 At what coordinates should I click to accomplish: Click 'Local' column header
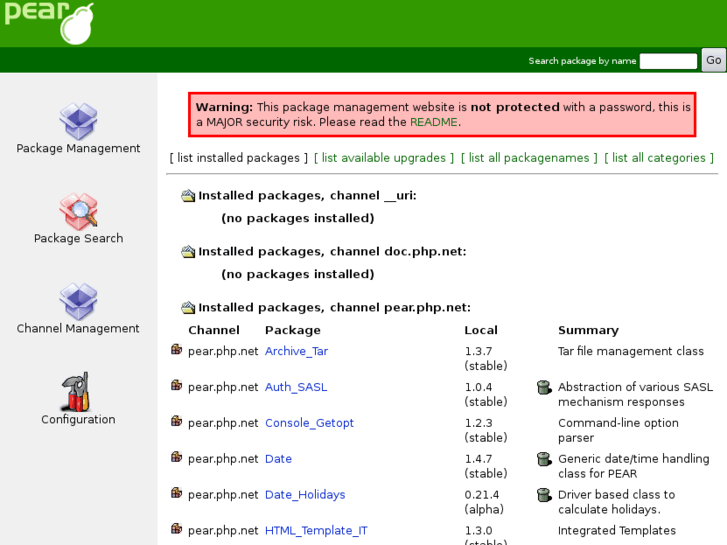tap(481, 330)
